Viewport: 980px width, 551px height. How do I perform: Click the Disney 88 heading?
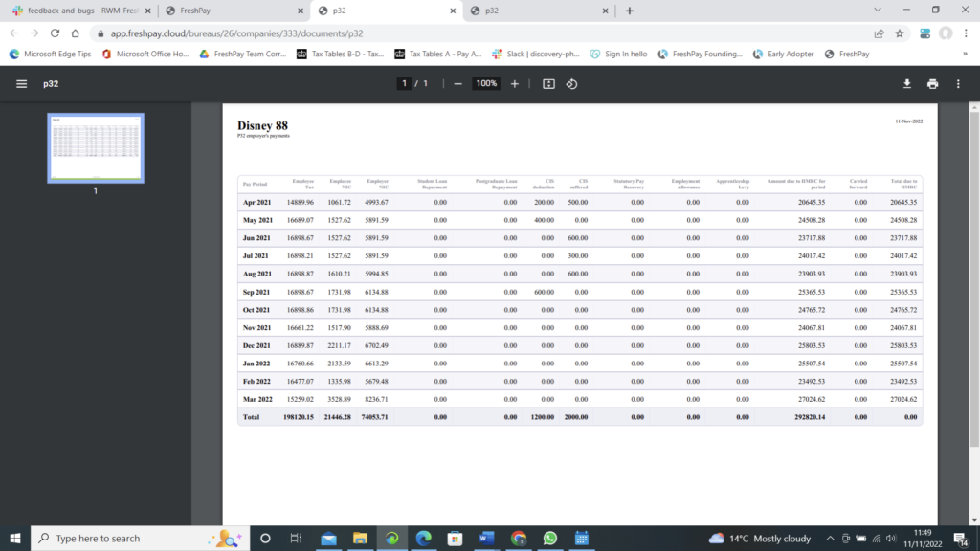pos(262,125)
